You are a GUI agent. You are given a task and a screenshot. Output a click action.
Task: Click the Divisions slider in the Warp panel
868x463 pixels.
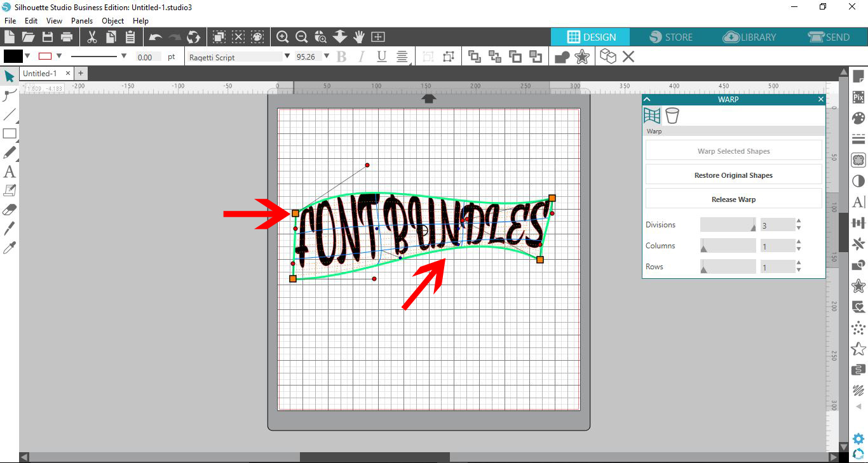coord(727,224)
